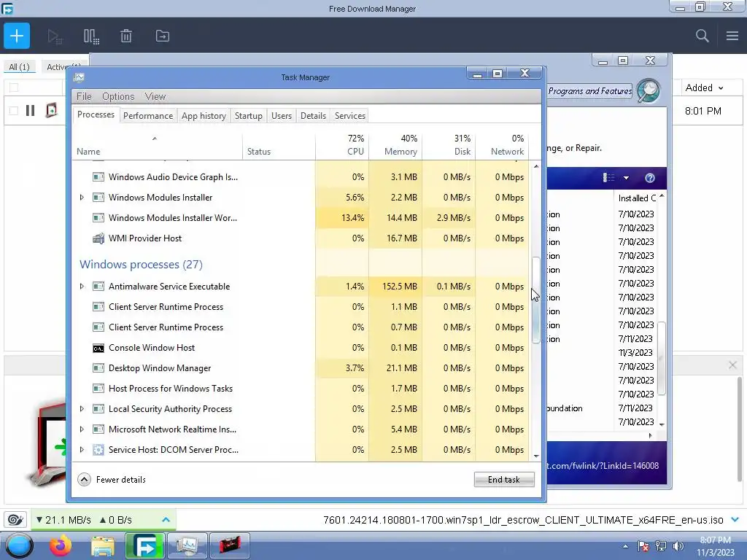Collapse with Fewer details chevron
Screen dimensions: 747x560
tap(85, 480)
